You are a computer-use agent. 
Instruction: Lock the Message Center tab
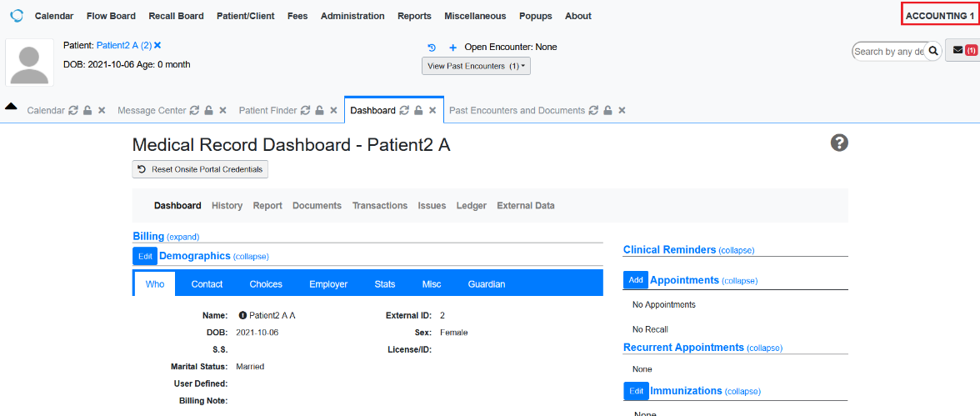[209, 111]
